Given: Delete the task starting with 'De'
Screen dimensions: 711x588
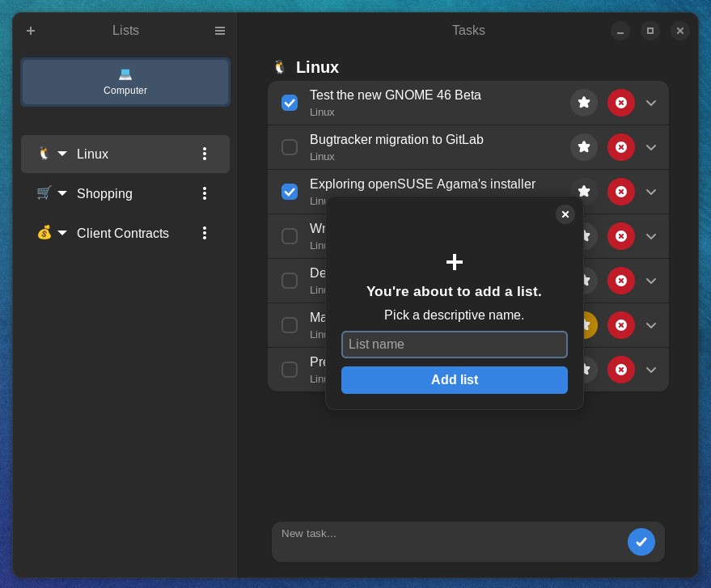Looking at the screenshot, I should (621, 281).
